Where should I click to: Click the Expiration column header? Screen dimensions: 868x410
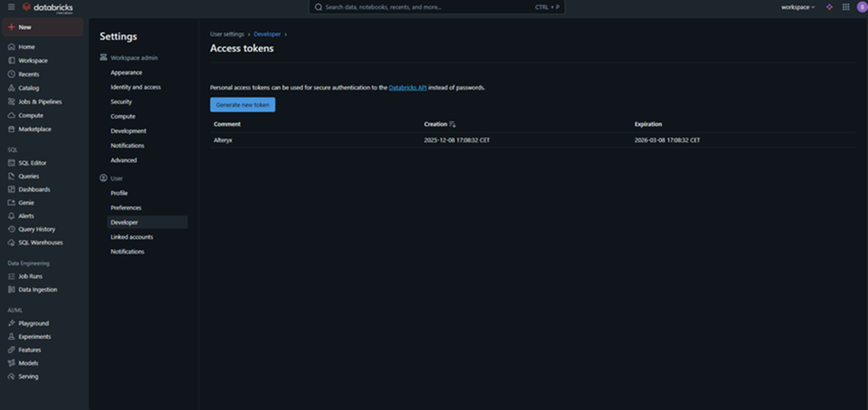tap(648, 124)
